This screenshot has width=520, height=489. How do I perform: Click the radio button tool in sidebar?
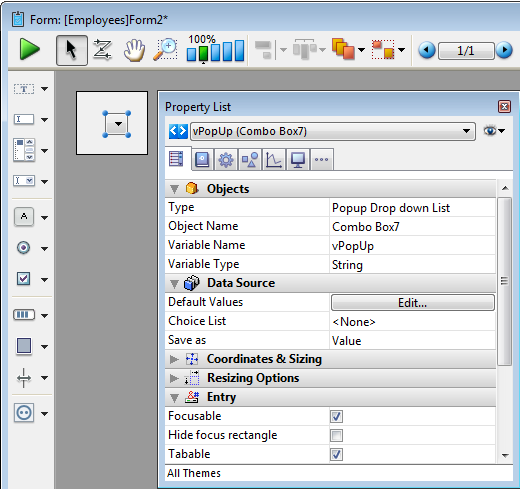pyautogui.click(x=23, y=248)
